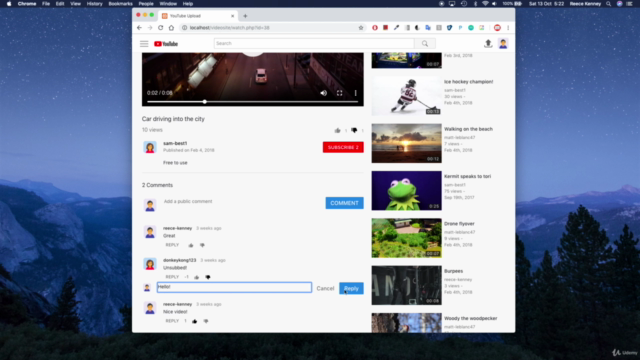Submit the reply with Reply button
The width and height of the screenshot is (640, 360).
click(x=351, y=288)
